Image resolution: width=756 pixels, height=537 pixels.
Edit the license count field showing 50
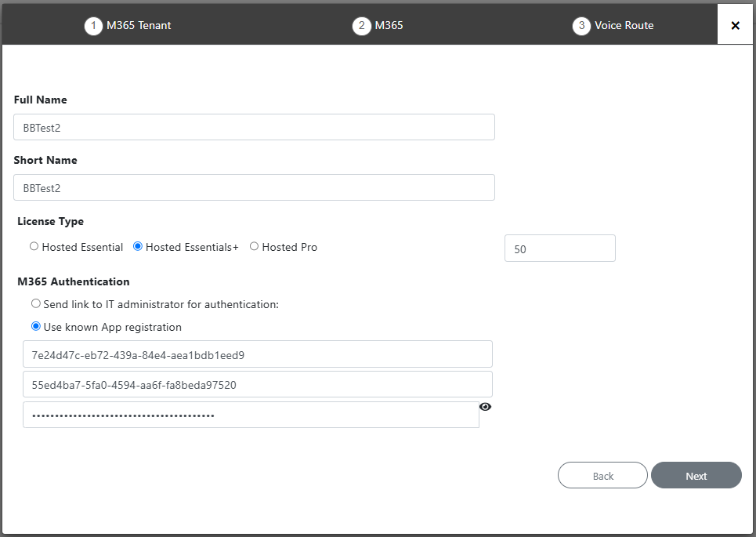[x=560, y=249]
